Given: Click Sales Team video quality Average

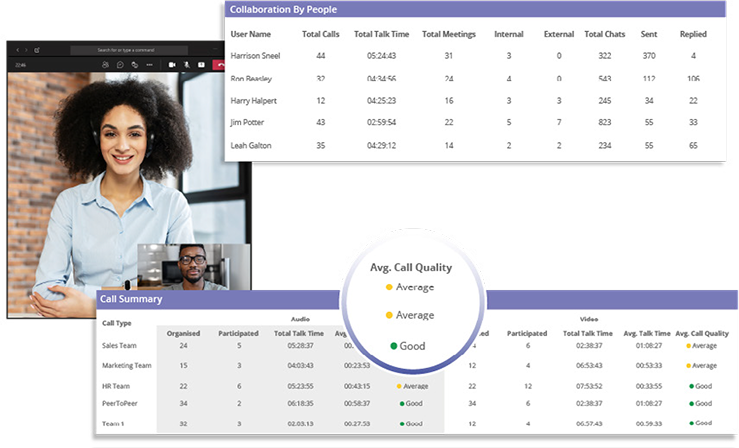Looking at the screenshot, I should pos(701,345).
